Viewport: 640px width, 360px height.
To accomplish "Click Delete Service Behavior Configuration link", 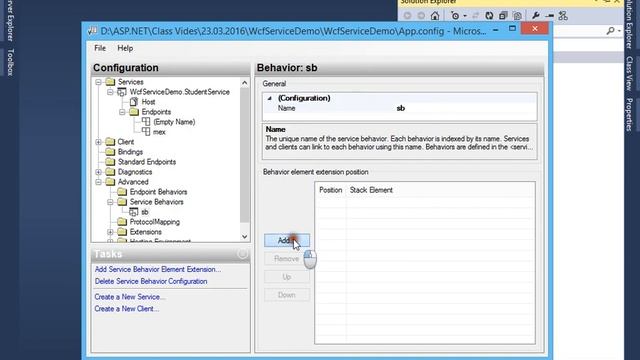I will coord(151,281).
